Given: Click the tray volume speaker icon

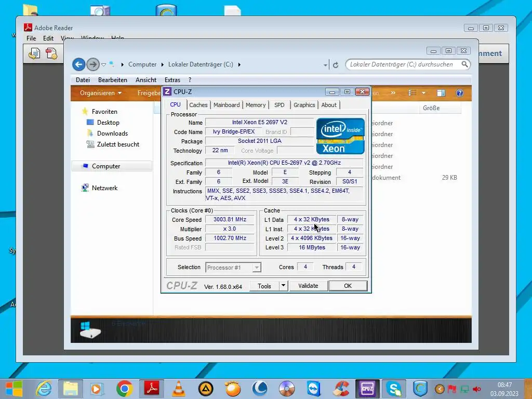Looking at the screenshot, I should [477, 389].
